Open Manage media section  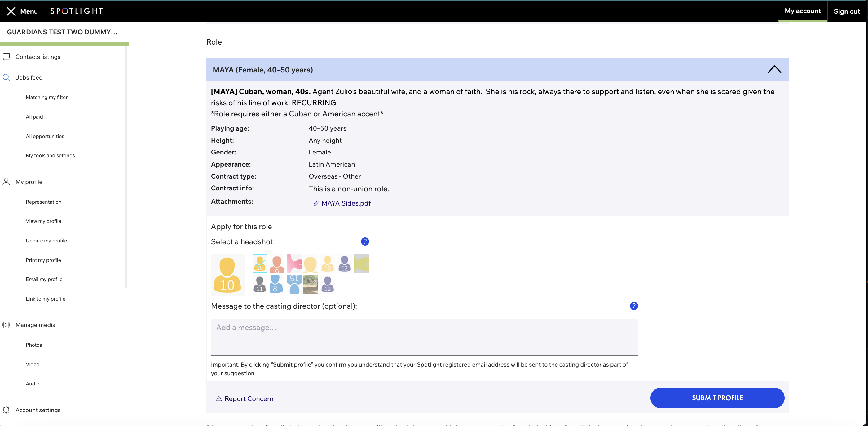tap(35, 325)
